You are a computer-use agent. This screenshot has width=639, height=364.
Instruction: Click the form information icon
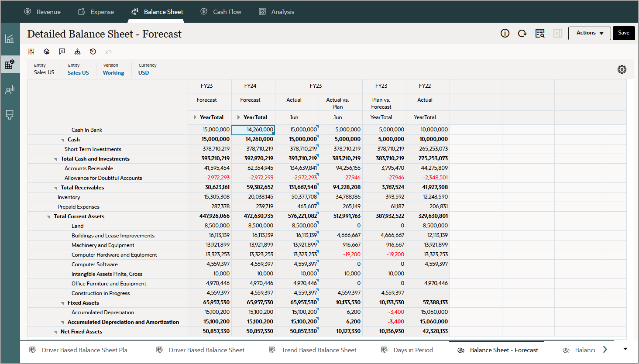505,33
